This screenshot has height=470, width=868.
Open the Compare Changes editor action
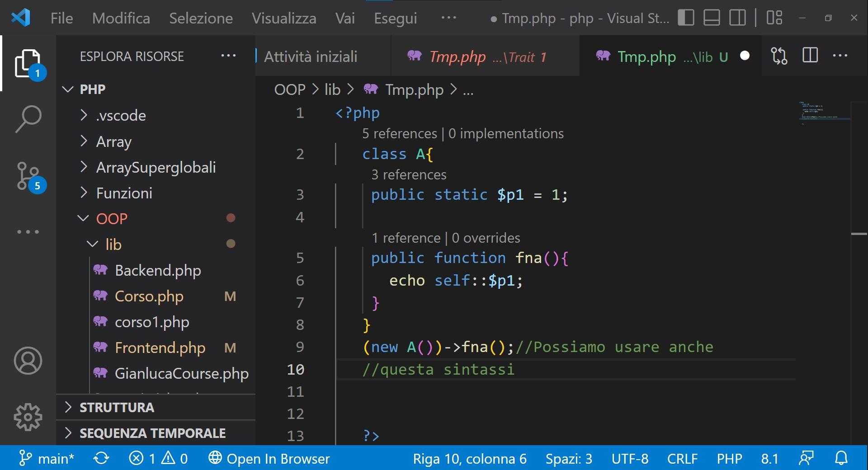coord(779,56)
